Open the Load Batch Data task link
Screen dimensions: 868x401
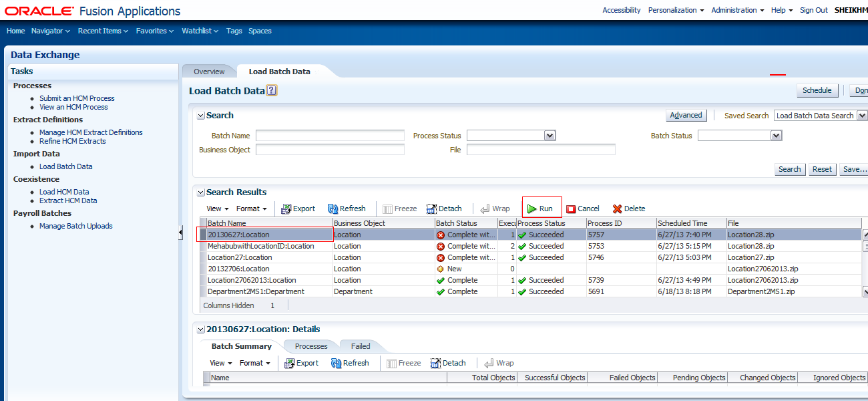[65, 166]
